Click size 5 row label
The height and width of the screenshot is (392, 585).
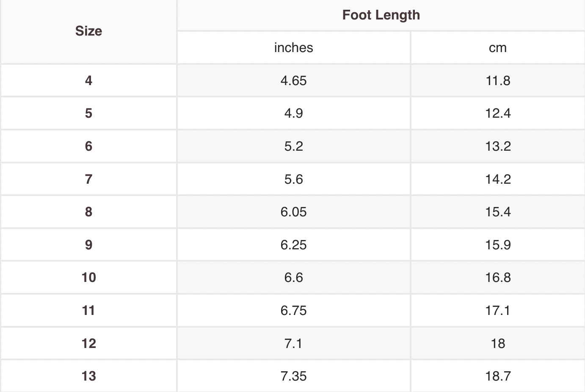tap(88, 113)
